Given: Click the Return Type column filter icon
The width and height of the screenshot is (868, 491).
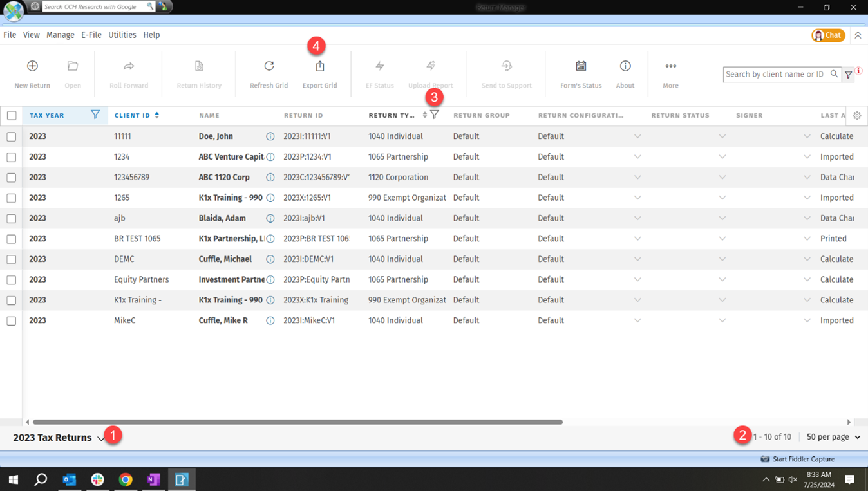Looking at the screenshot, I should click(435, 115).
